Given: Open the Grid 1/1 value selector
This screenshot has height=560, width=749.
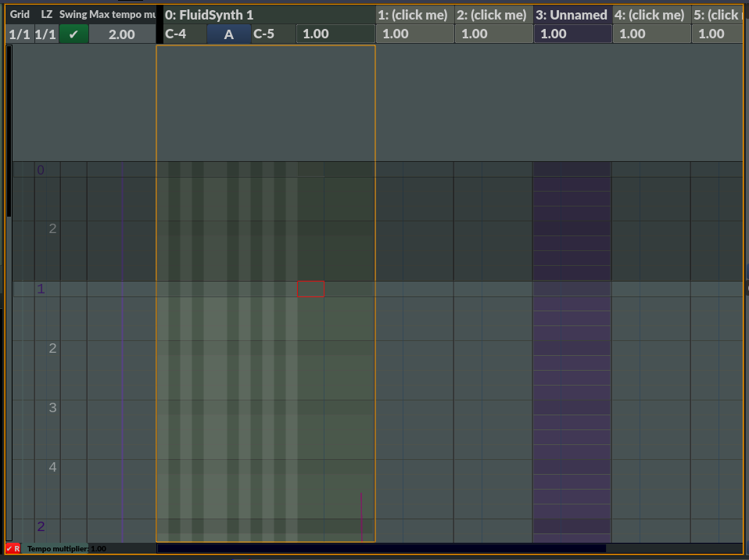Looking at the screenshot, I should 20,34.
